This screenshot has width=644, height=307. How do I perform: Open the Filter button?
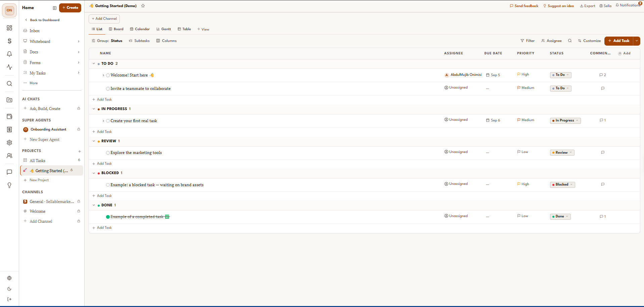528,41
